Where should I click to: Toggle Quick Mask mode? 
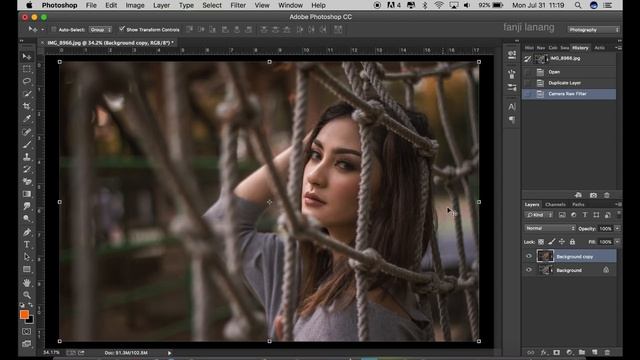(x=27, y=331)
